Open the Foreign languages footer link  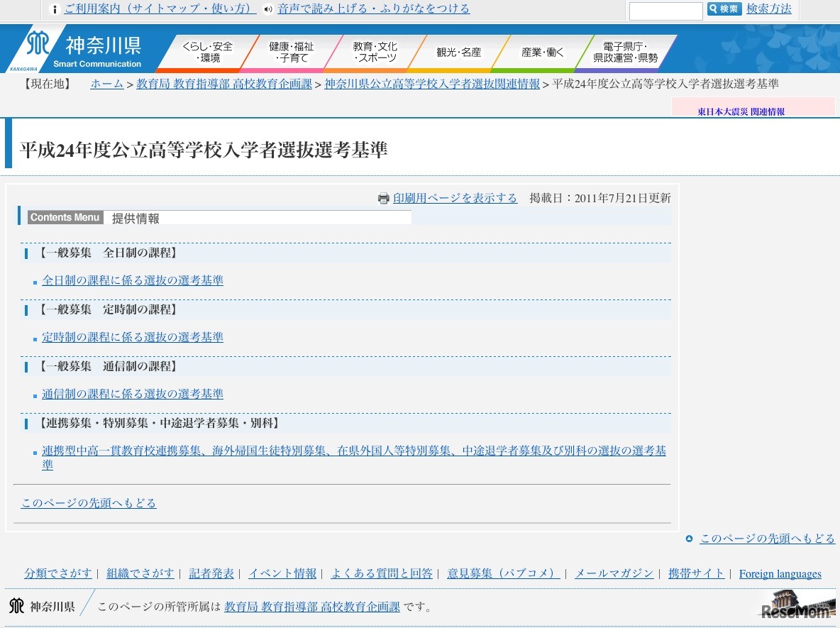780,573
